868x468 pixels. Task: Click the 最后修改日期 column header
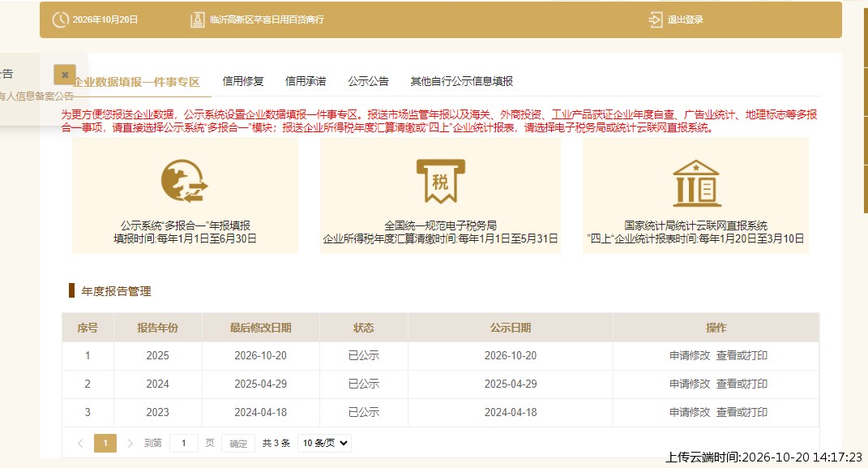pos(261,328)
